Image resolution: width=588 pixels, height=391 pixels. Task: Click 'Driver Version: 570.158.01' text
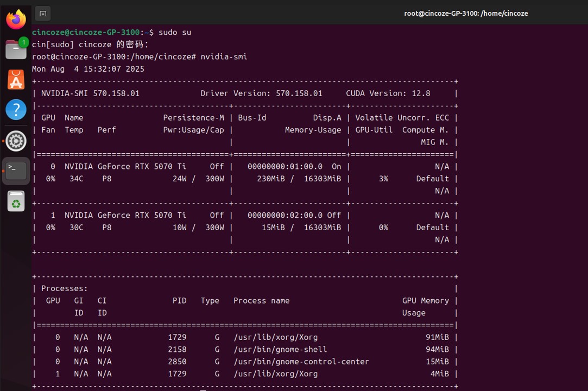(x=261, y=93)
